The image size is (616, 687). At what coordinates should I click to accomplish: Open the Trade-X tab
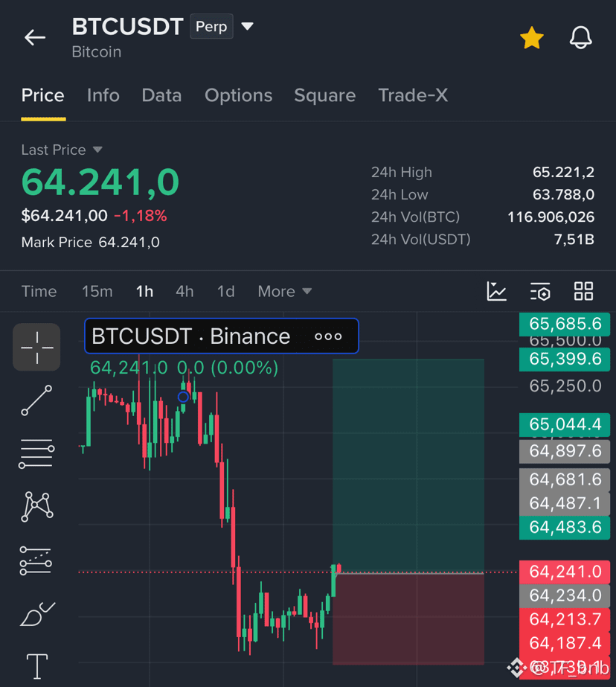pyautogui.click(x=413, y=95)
